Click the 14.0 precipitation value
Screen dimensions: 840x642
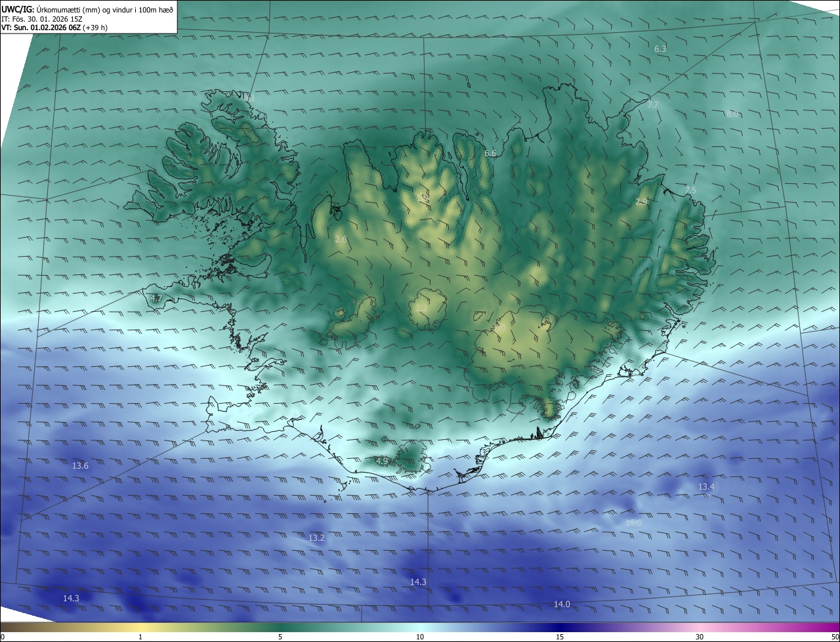pyautogui.click(x=562, y=605)
